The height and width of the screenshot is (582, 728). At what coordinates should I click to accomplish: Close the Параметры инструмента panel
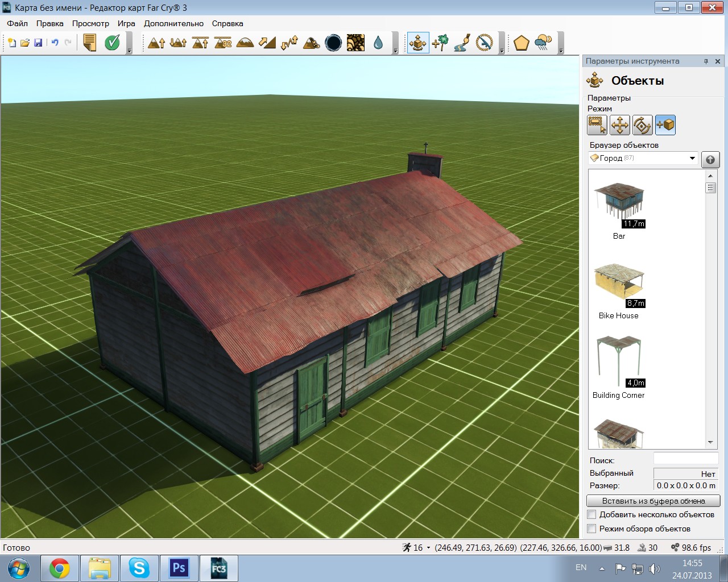pos(718,61)
